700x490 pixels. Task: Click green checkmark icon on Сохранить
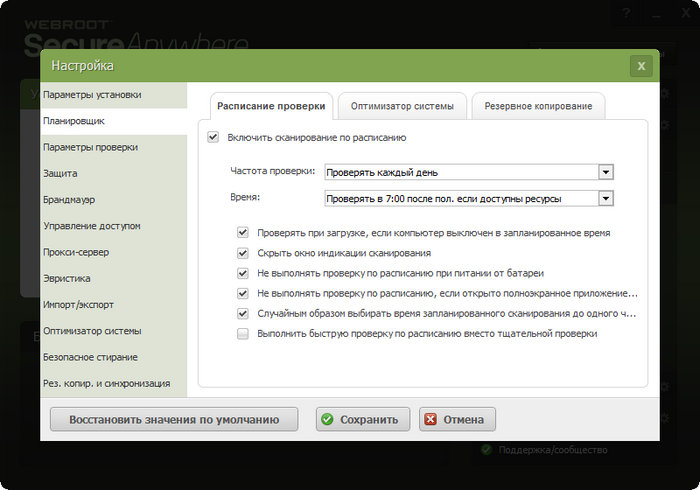pos(327,419)
